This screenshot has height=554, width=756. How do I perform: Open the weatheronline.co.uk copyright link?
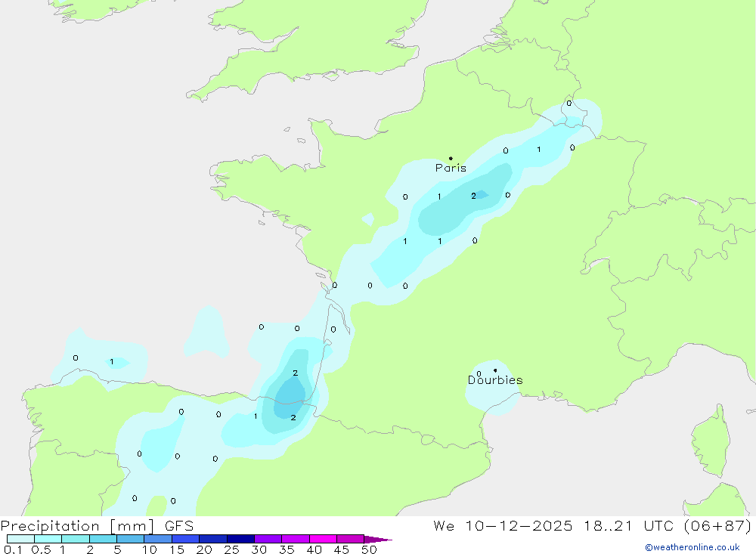click(692, 547)
